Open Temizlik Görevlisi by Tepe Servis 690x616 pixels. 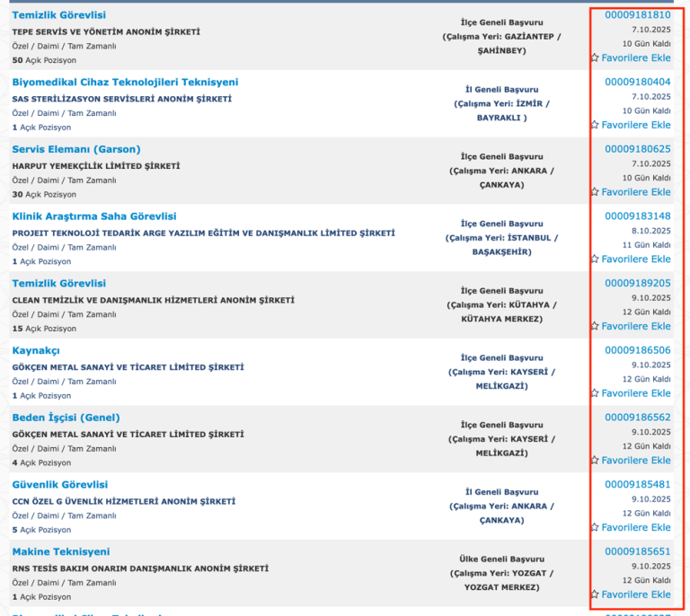[x=59, y=15]
